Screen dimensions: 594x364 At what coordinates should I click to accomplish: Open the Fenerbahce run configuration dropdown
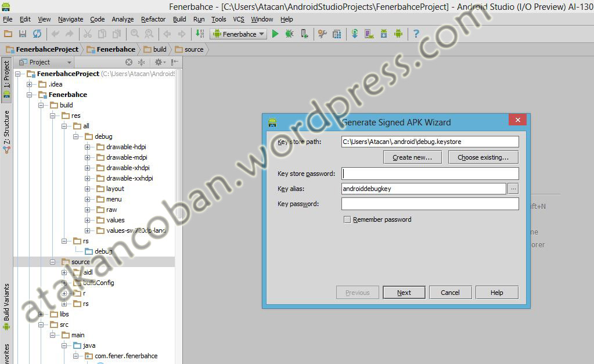tap(238, 34)
